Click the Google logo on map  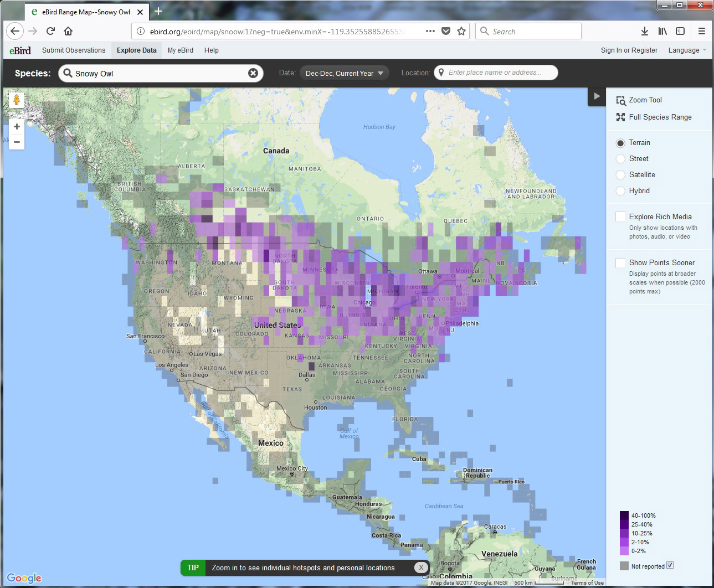click(x=24, y=578)
